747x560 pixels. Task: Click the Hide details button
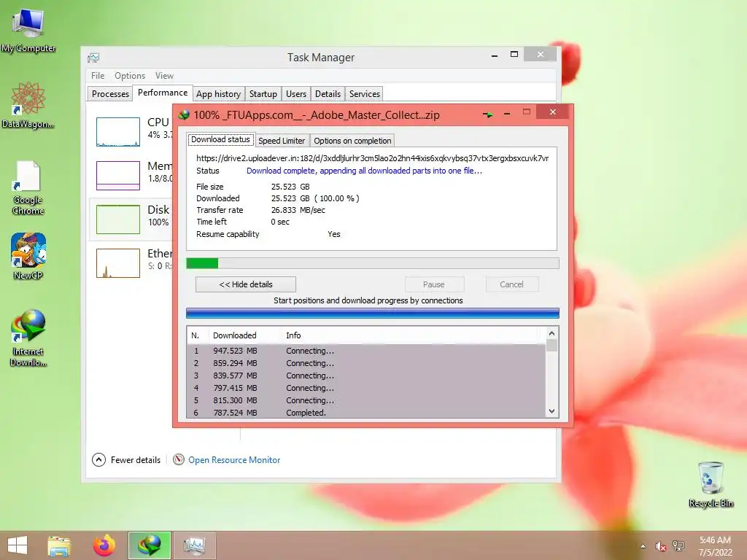click(246, 284)
